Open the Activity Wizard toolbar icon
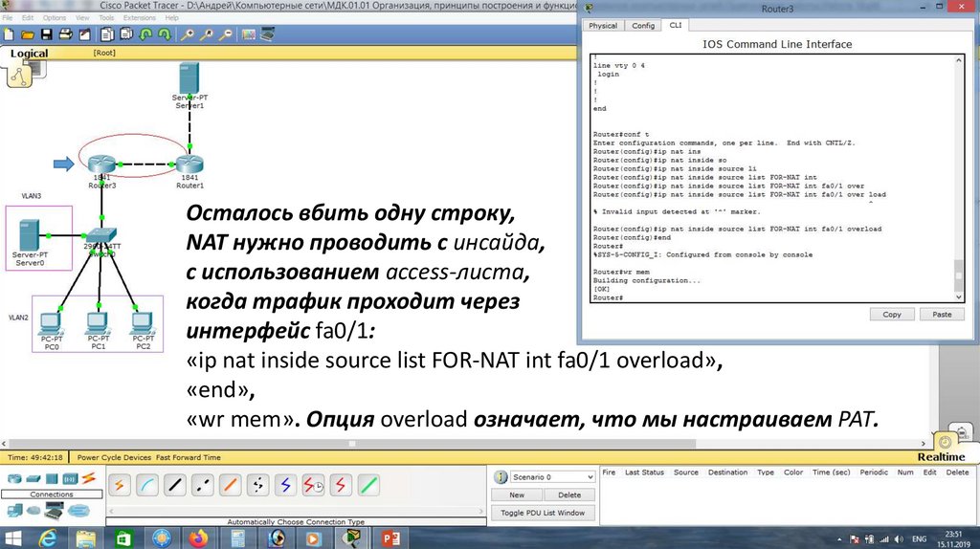The height and width of the screenshot is (549, 980). 84,34
